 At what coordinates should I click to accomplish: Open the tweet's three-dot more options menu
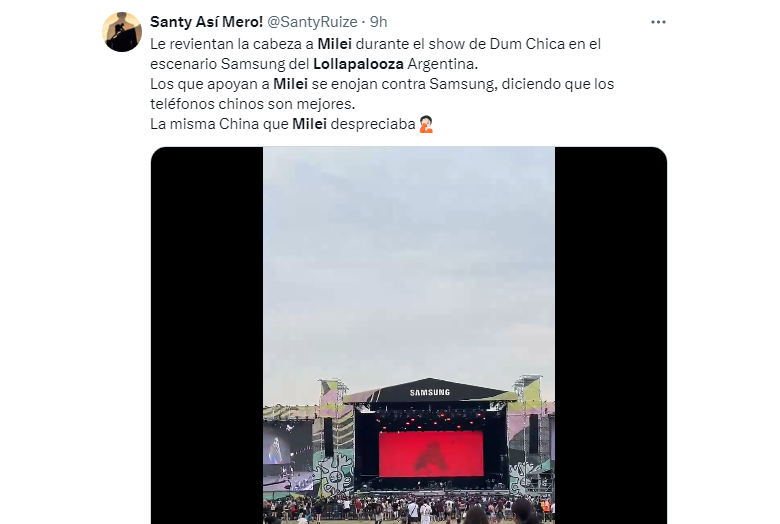tap(658, 22)
